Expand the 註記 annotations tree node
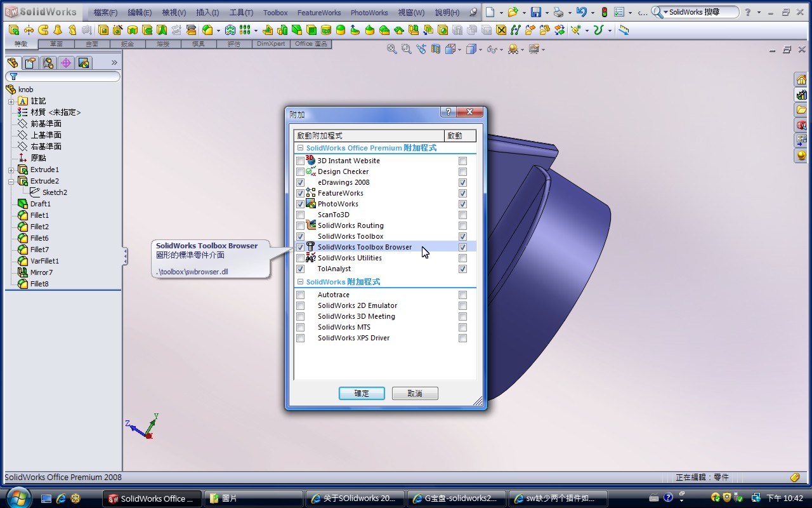The height and width of the screenshot is (508, 812). click(11, 101)
